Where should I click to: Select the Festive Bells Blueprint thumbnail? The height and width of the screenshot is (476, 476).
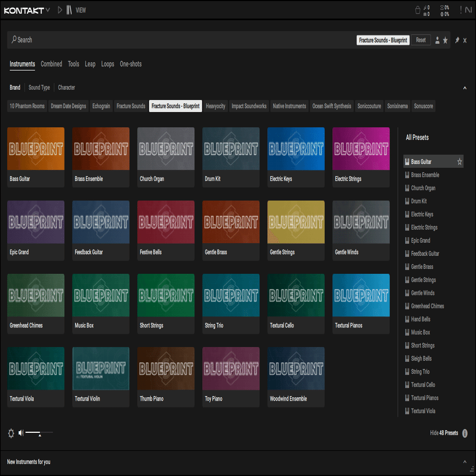click(x=166, y=222)
